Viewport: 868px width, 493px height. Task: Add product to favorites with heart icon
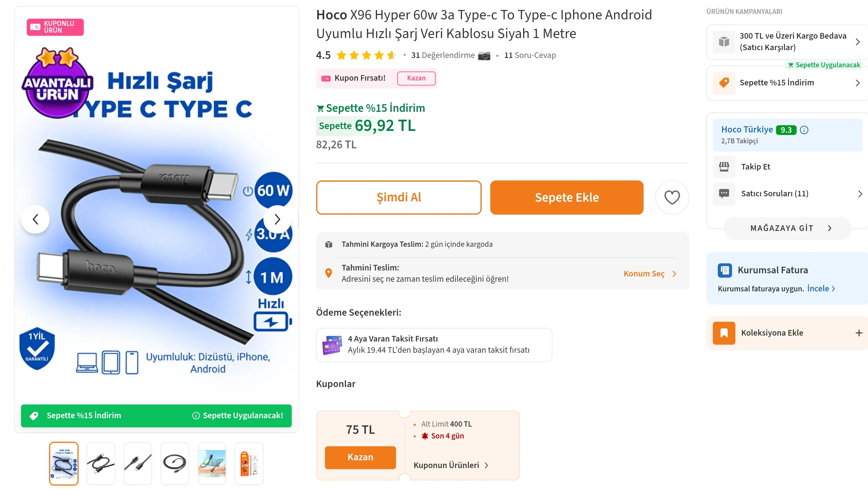[x=672, y=197]
